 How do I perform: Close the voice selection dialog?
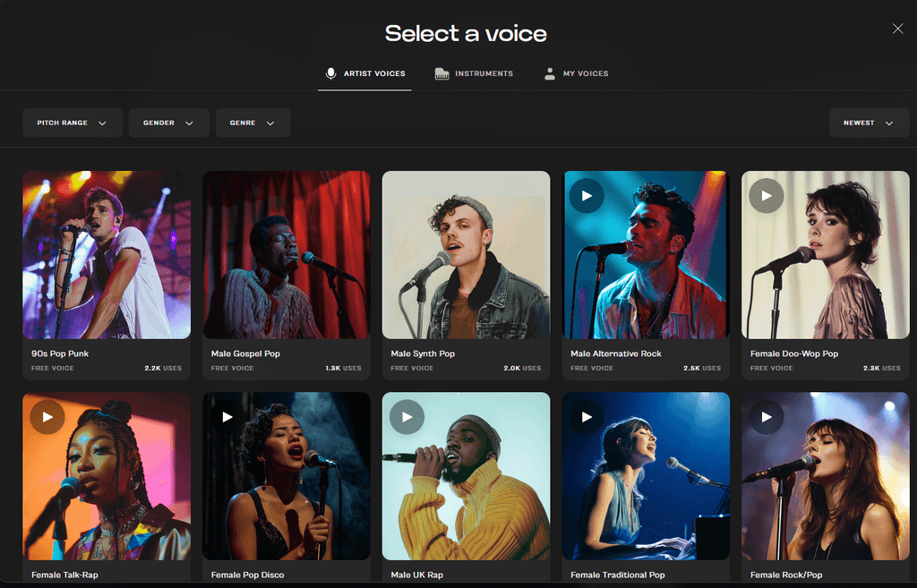coord(897,28)
